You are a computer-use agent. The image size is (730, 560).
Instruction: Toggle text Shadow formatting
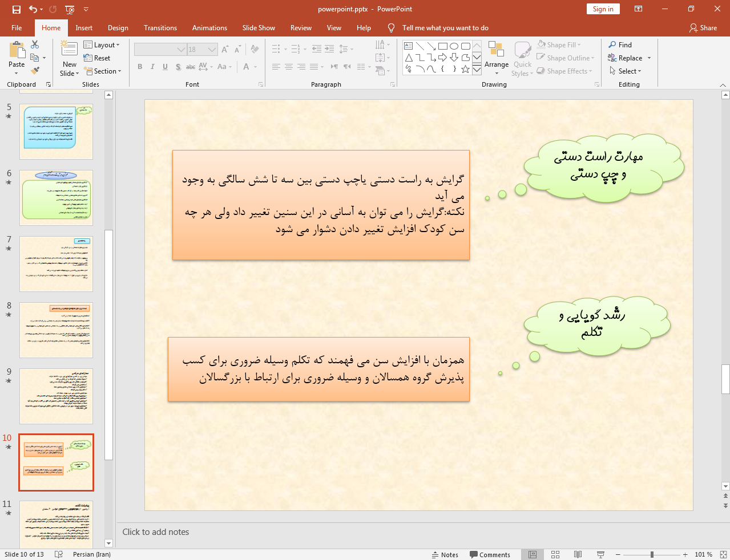pos(178,67)
